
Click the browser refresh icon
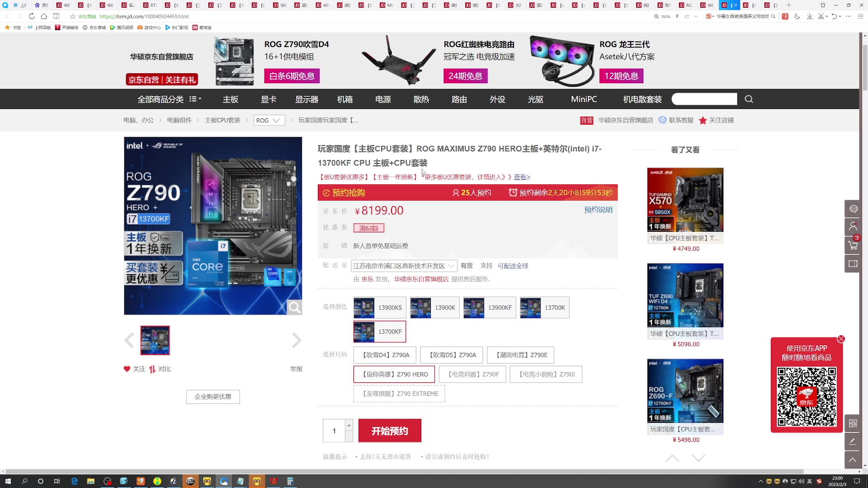(x=32, y=16)
